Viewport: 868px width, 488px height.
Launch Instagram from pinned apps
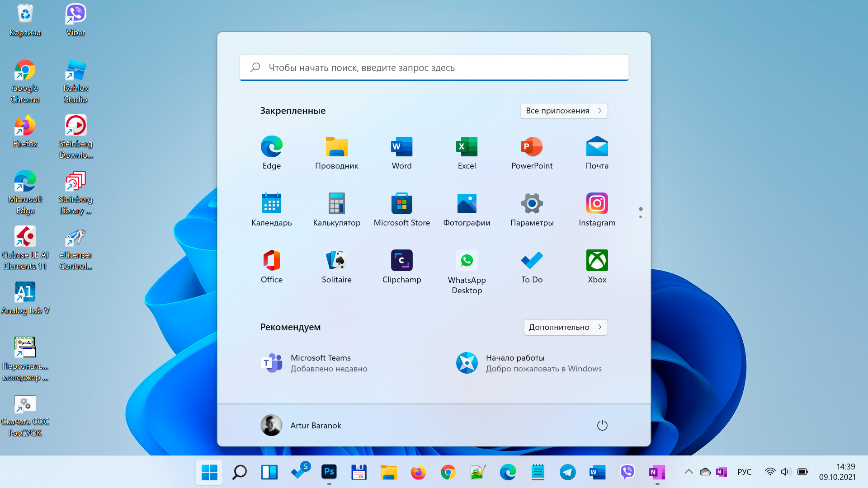coord(597,210)
